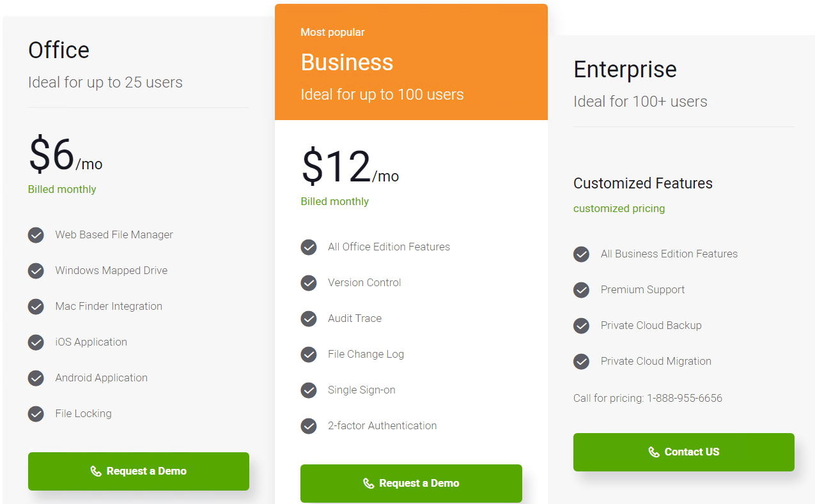Screen dimensions: 815x504
Task: Click the Enterprise plan title
Action: click(x=625, y=69)
